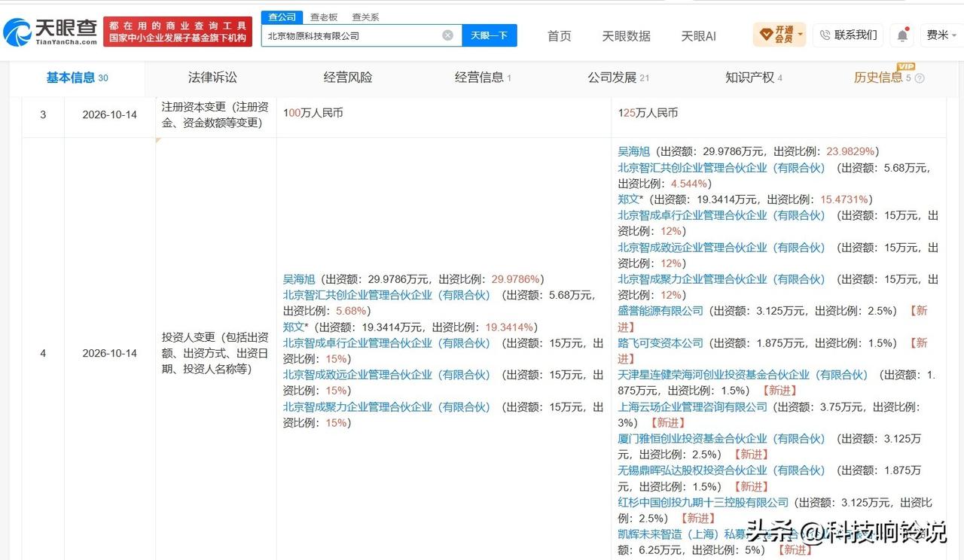Open 北京智成卓行企业管理合伙企业 in before-change column
The height and width of the screenshot is (560, 964).
387,342
